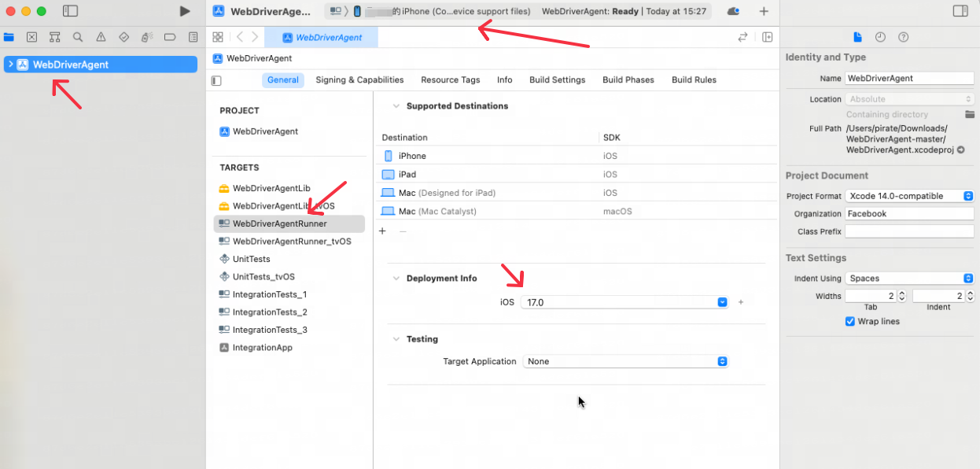The height and width of the screenshot is (469, 980).
Task: Open the Test navigator diamond icon
Action: click(x=123, y=37)
